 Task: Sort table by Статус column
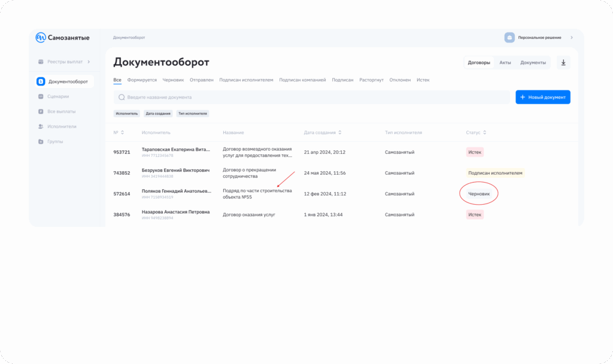(477, 132)
